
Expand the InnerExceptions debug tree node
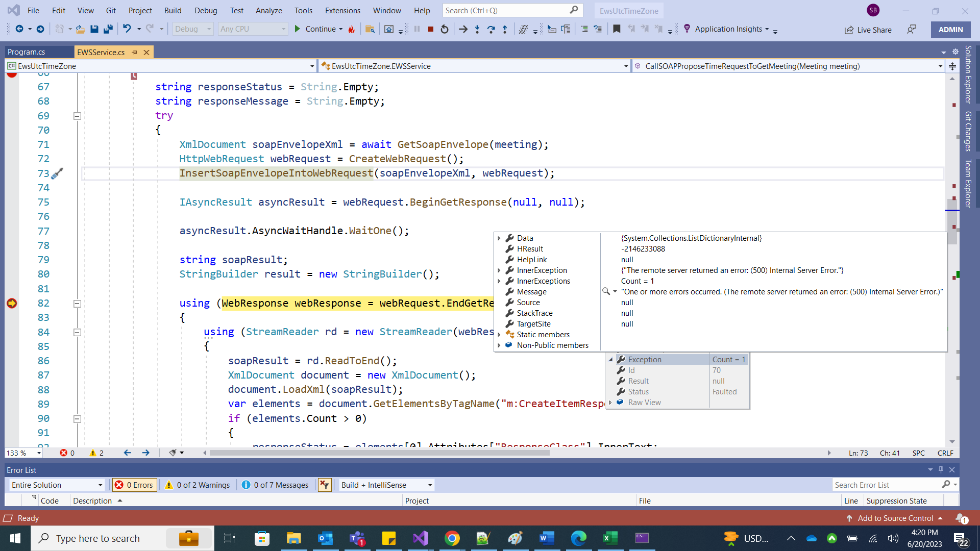498,281
